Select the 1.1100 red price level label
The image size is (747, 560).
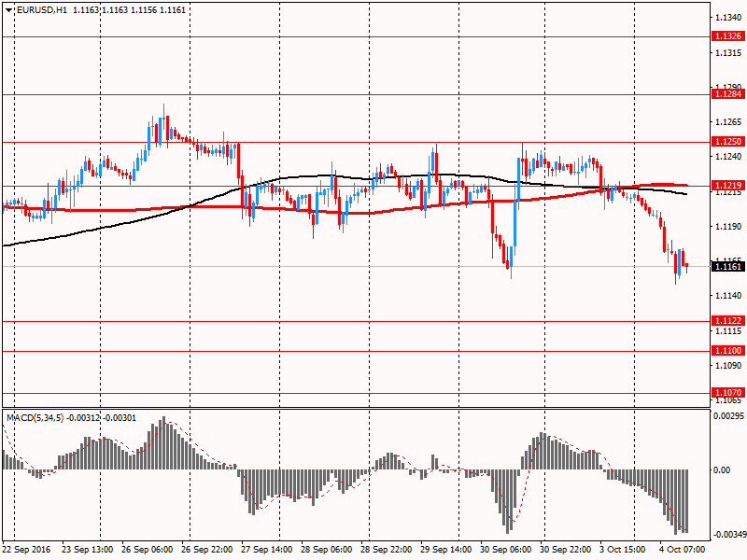coord(727,351)
